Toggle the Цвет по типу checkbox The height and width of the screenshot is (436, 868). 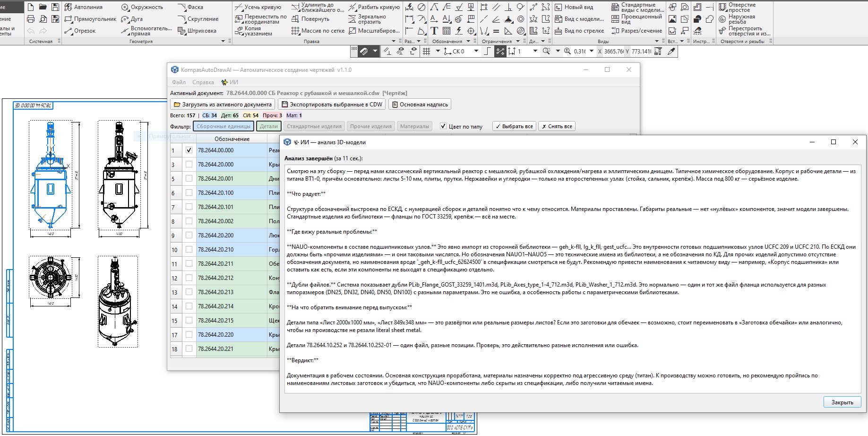click(x=443, y=126)
